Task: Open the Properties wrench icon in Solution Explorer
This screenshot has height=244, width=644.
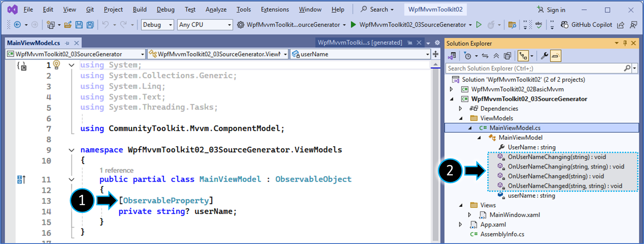Action: click(x=544, y=56)
